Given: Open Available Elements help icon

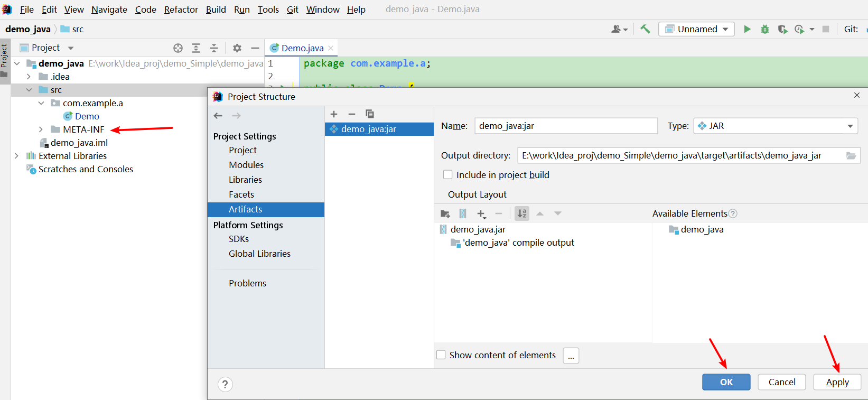Looking at the screenshot, I should pos(733,213).
